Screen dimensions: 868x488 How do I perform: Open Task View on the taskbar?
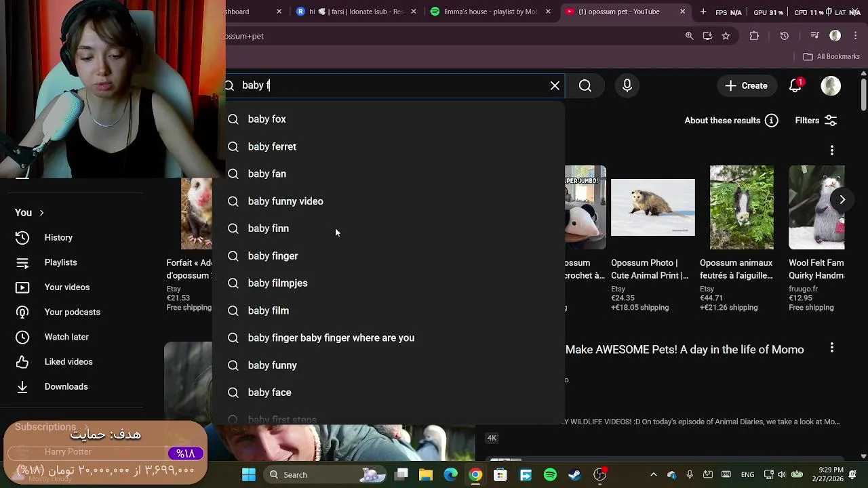[401, 474]
